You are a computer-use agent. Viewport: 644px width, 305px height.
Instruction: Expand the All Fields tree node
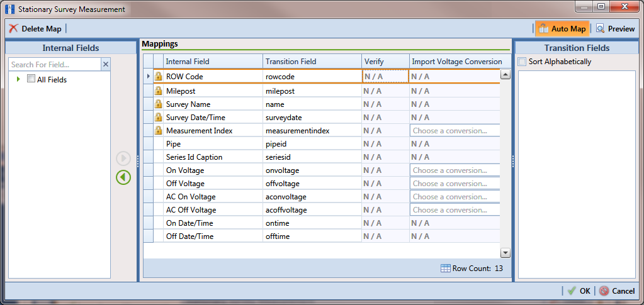tap(18, 79)
